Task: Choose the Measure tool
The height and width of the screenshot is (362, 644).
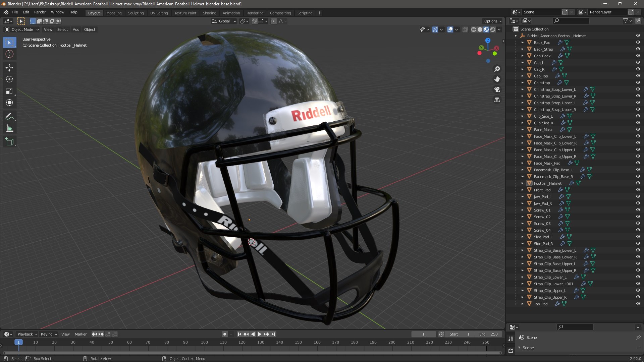Action: point(9,128)
